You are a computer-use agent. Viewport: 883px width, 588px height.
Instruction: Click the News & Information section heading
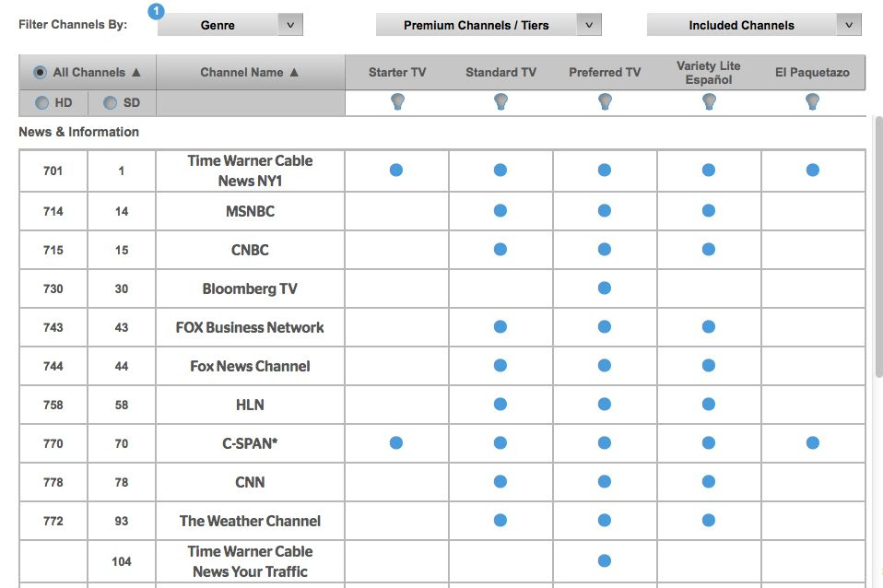(x=79, y=132)
